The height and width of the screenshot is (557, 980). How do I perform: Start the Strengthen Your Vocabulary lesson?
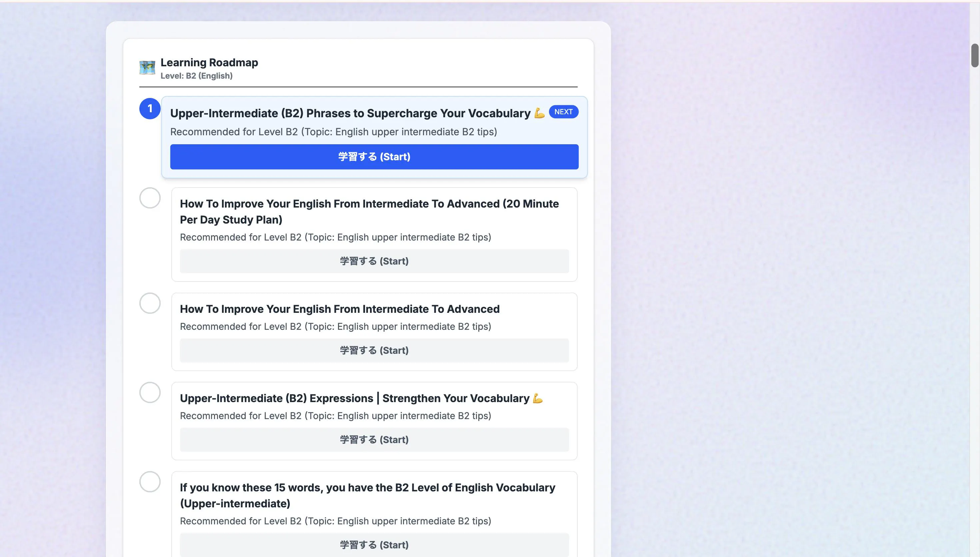(x=374, y=439)
